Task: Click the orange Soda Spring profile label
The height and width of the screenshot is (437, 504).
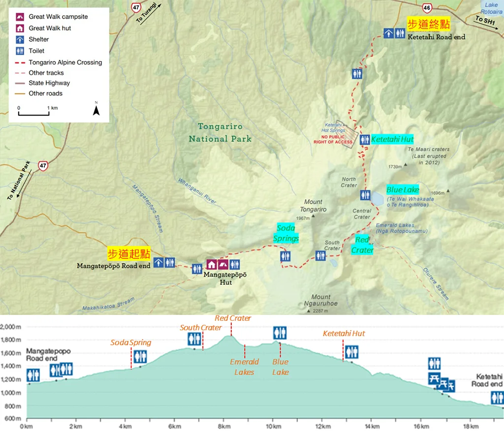Action: point(131,343)
